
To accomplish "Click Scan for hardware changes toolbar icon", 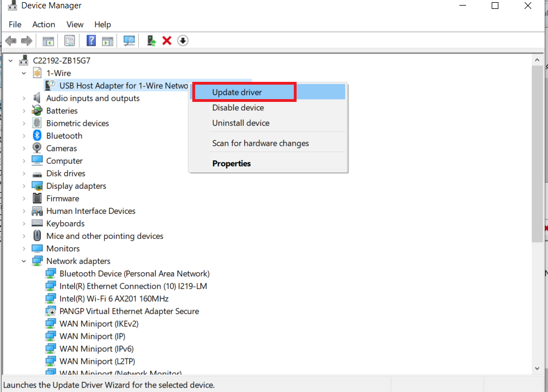I will (x=129, y=41).
